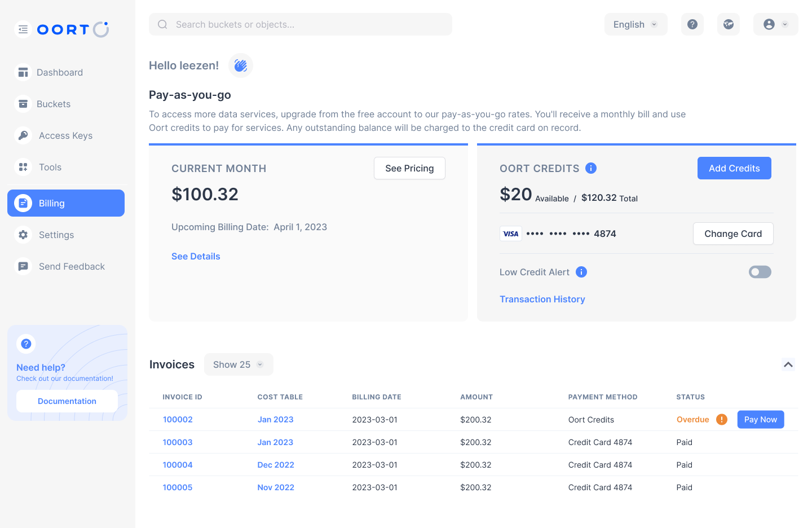
Task: Collapse the Invoices section chevron
Action: coord(788,364)
